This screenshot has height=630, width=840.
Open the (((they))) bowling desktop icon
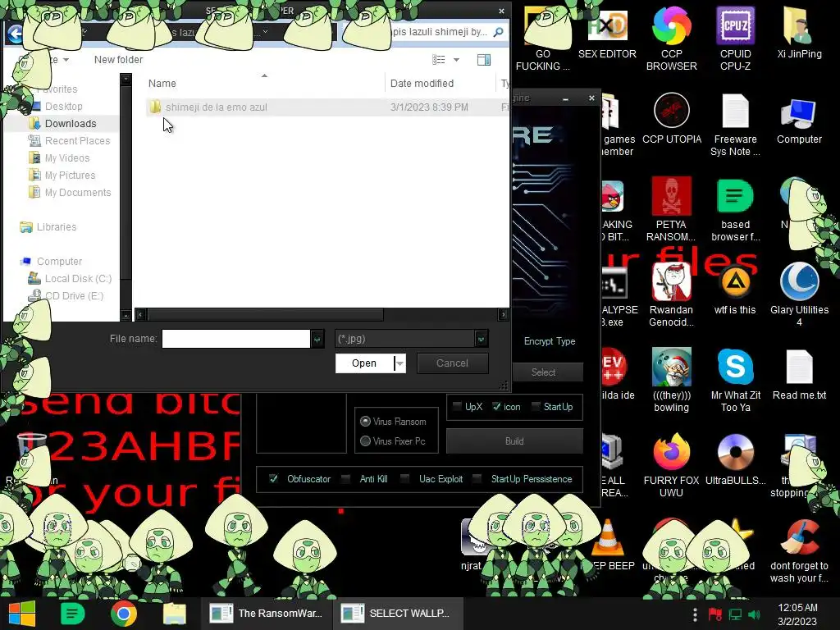671,380
